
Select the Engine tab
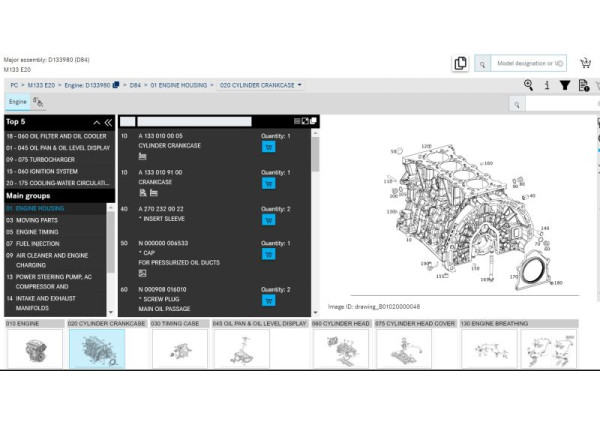tap(18, 102)
